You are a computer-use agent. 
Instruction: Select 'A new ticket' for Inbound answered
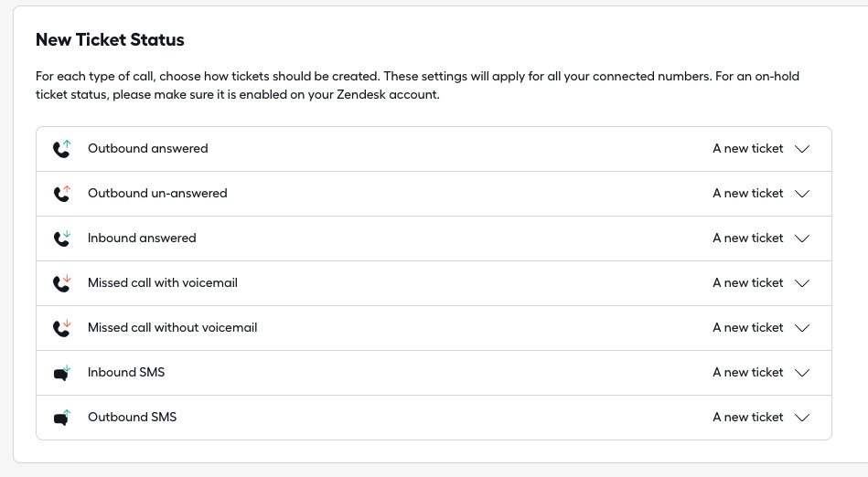pyautogui.click(x=748, y=238)
